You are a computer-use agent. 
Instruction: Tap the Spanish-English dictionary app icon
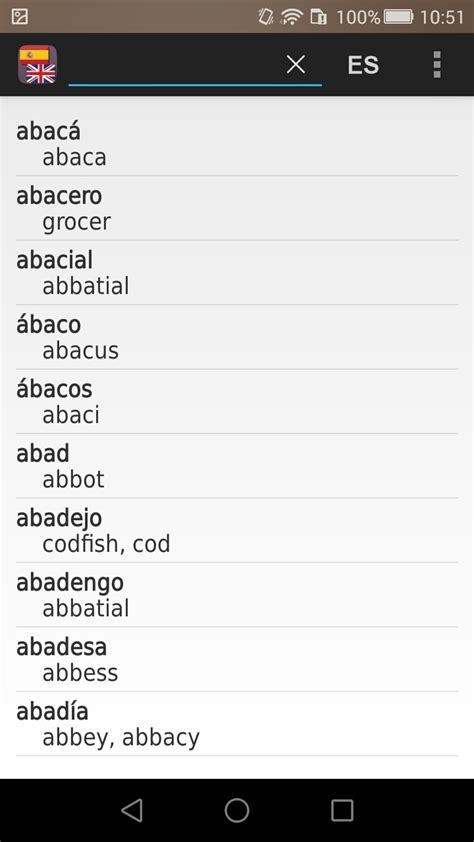point(37,64)
